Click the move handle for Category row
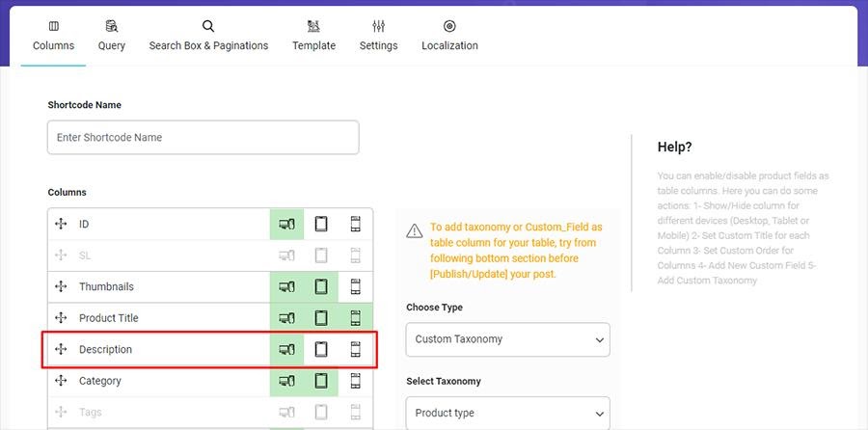 click(x=61, y=381)
